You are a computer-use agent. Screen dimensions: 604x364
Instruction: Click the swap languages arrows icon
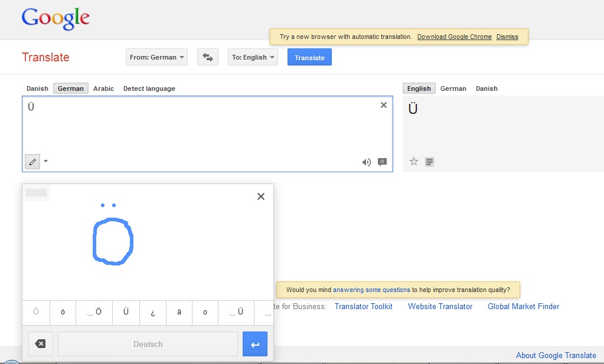[207, 57]
